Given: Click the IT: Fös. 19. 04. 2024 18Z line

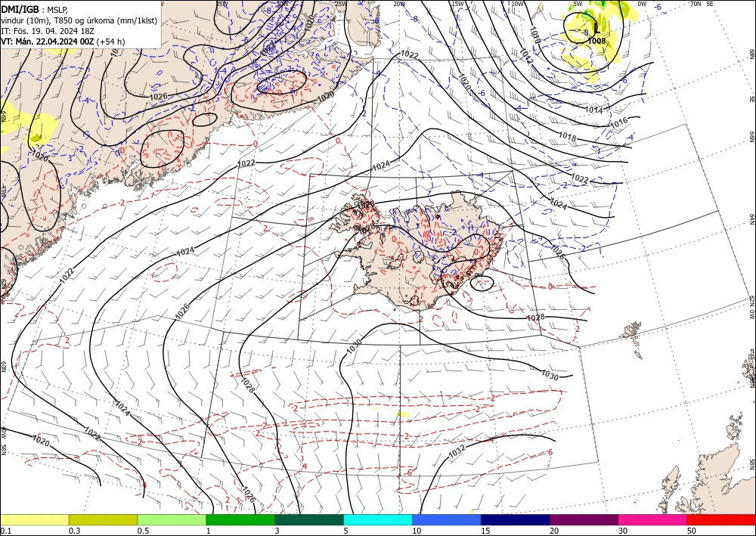Looking at the screenshot, I should 47,31.
